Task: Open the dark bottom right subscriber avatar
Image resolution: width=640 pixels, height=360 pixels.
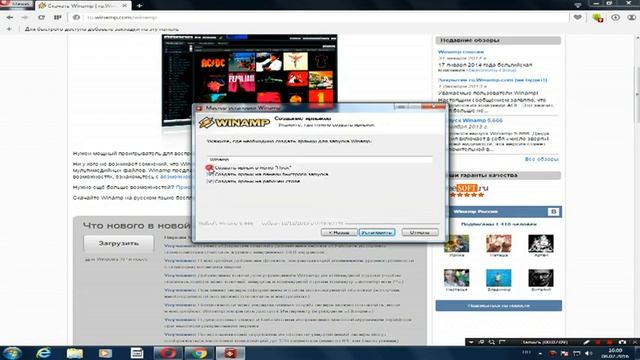Action: [x=541, y=278]
